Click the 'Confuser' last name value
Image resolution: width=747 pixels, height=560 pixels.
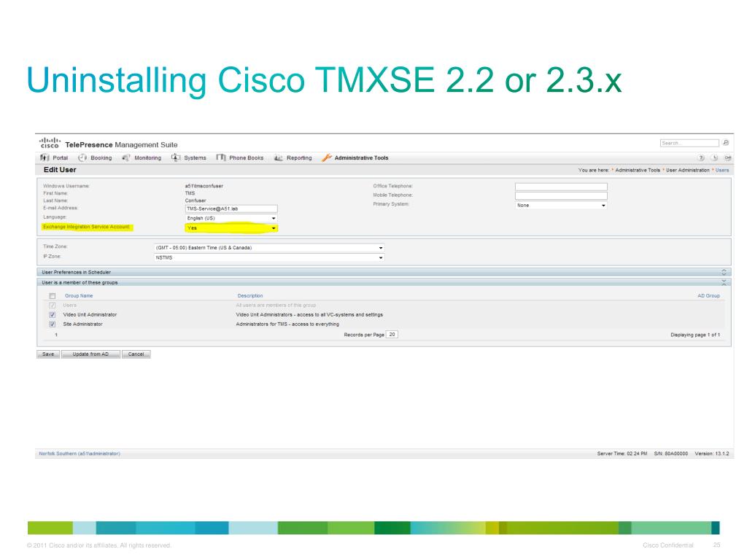[196, 201]
